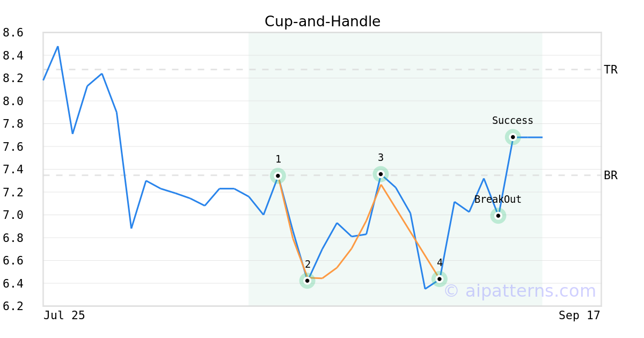This screenshot has width=644, height=338.
Task: Click the BreakOut annotation text
Action: coord(498,200)
